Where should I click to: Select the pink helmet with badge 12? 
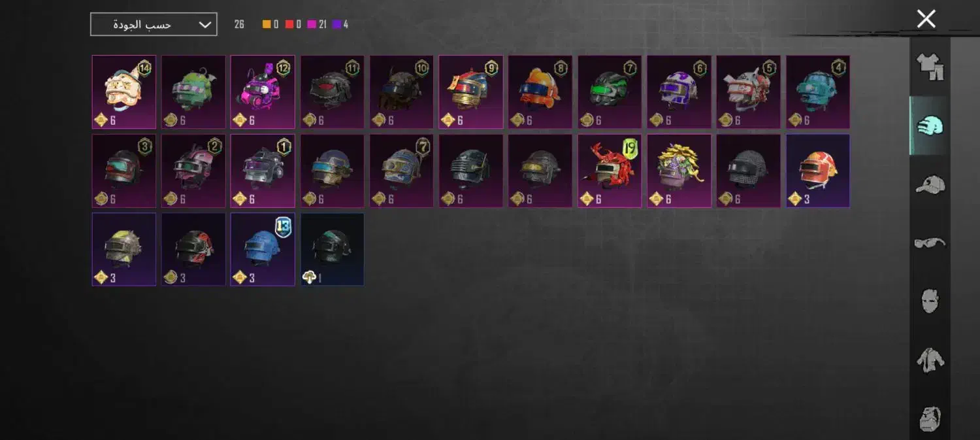[263, 92]
